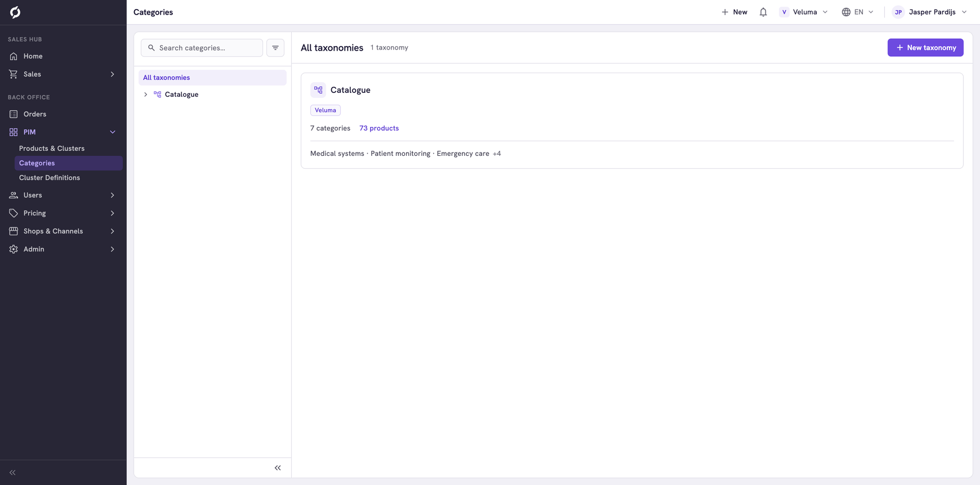This screenshot has width=980, height=485.
Task: Click the New taxonomy button
Action: click(x=925, y=48)
